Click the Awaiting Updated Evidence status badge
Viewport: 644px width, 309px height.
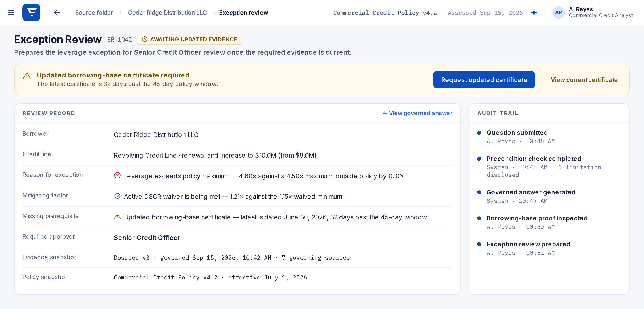189,39
